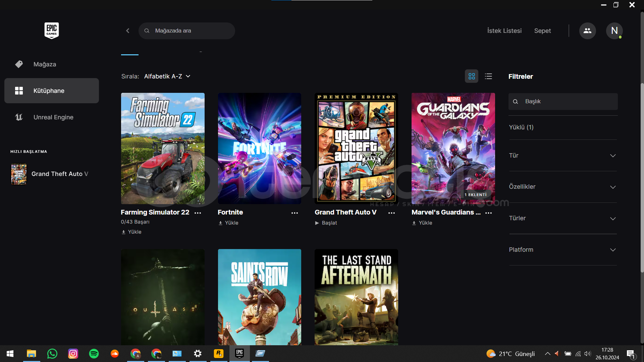Filter by Yüklü (1) installed games
Screen dimensions: 644x362
(x=521, y=127)
